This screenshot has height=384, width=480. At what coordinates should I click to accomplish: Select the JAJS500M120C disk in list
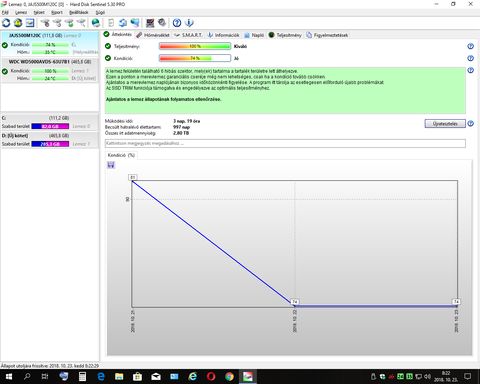tap(50, 43)
